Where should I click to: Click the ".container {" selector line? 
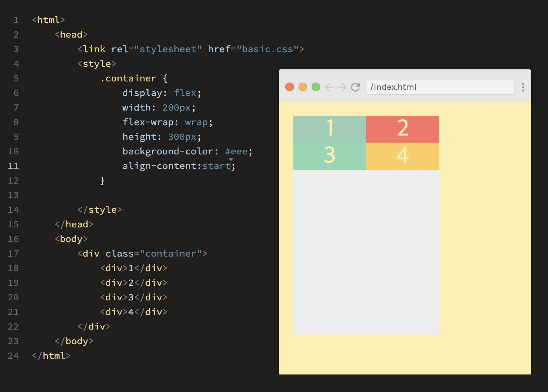point(134,78)
